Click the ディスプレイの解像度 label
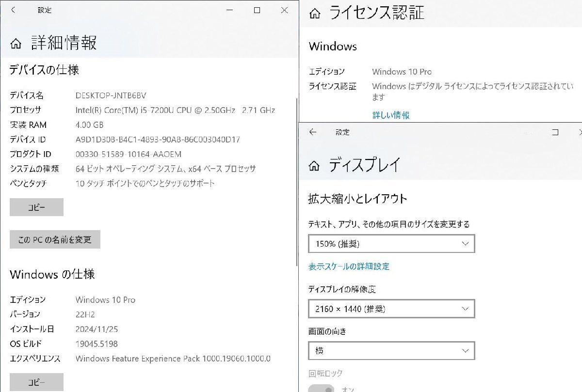This screenshot has width=582, height=392. (342, 289)
